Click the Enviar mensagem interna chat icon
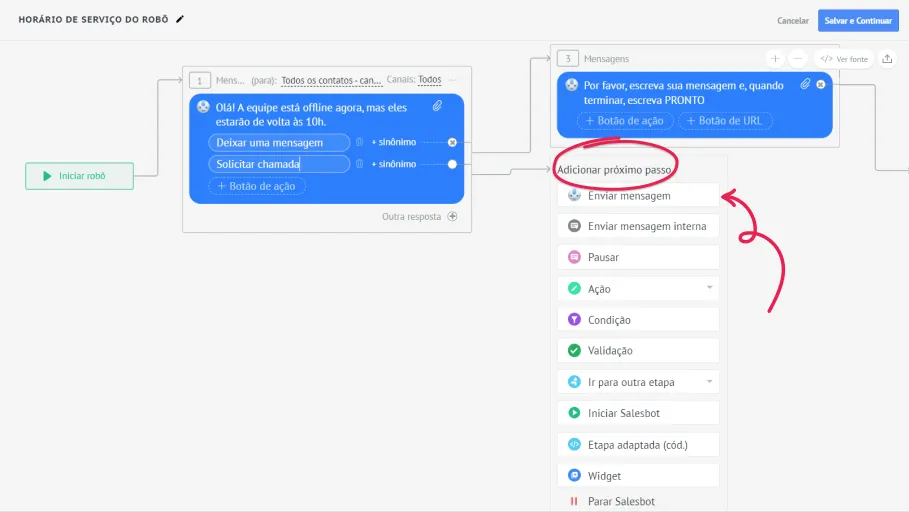The height and width of the screenshot is (512, 909). 574,226
